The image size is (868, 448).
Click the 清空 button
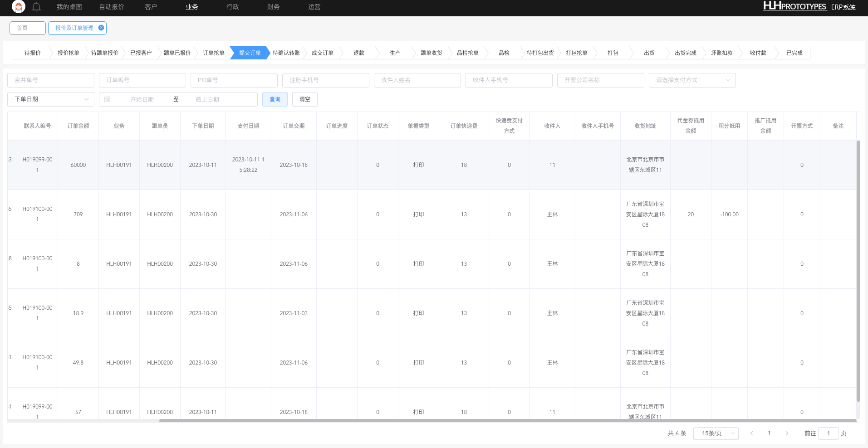pos(305,99)
